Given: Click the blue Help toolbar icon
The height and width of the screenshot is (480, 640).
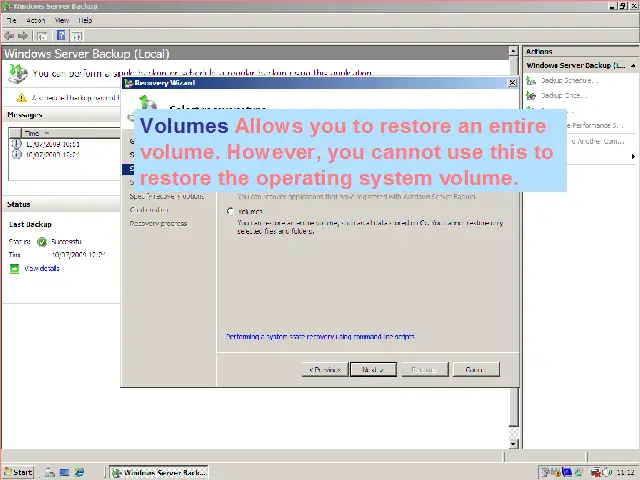Looking at the screenshot, I should coord(60,35).
